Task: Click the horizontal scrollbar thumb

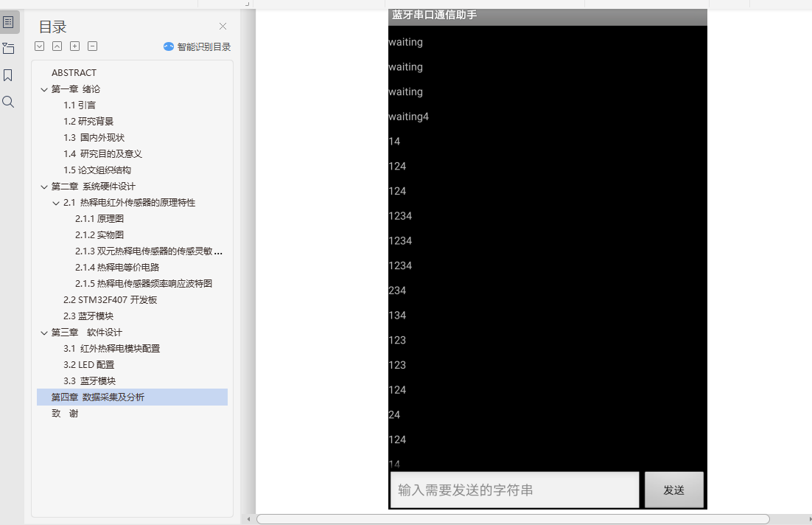Action: [513, 519]
